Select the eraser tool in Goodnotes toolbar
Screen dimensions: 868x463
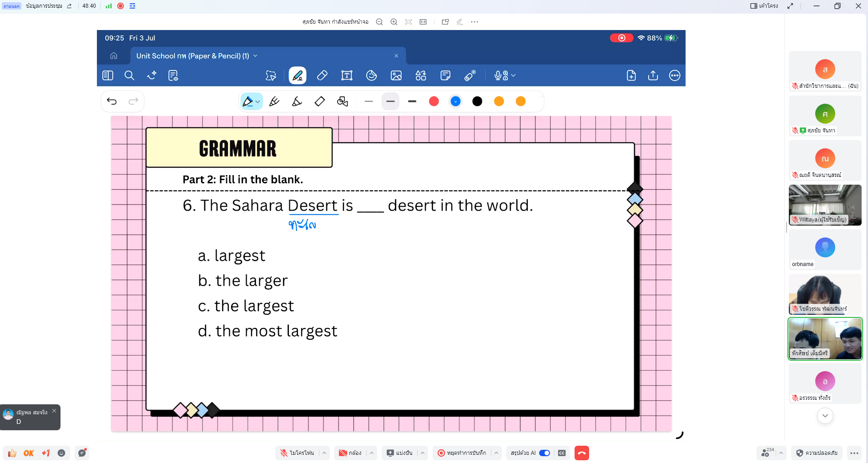click(322, 75)
